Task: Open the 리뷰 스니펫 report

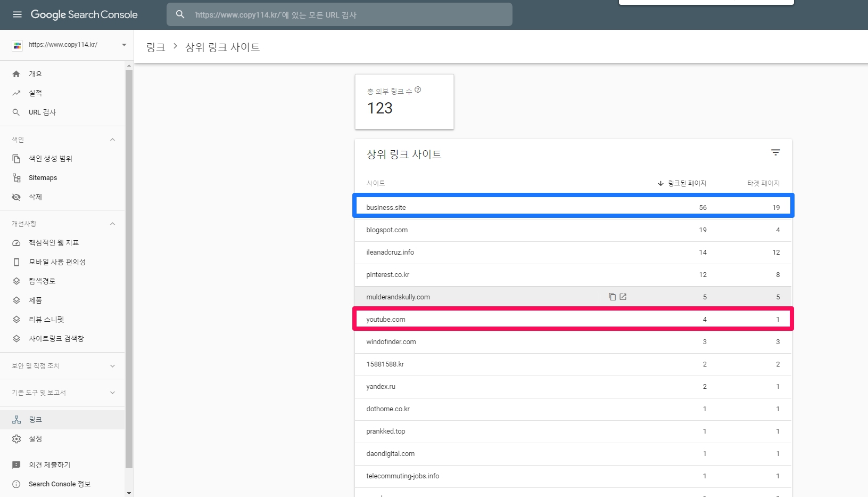Action: point(62,320)
